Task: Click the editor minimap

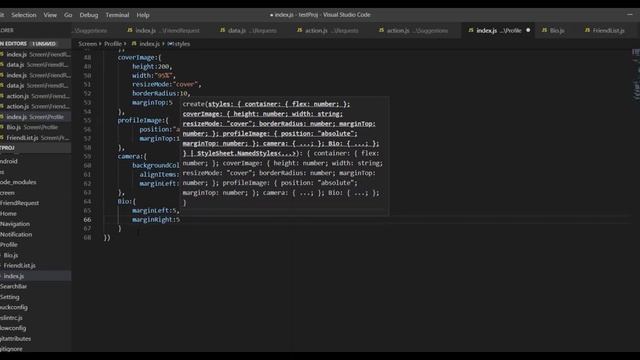Action: tap(636, 76)
